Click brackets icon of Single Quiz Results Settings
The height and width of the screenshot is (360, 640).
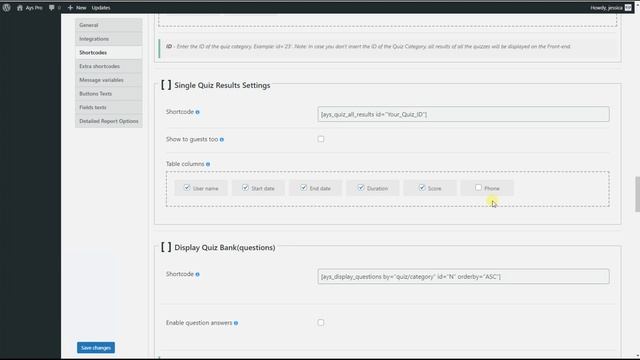click(x=166, y=85)
